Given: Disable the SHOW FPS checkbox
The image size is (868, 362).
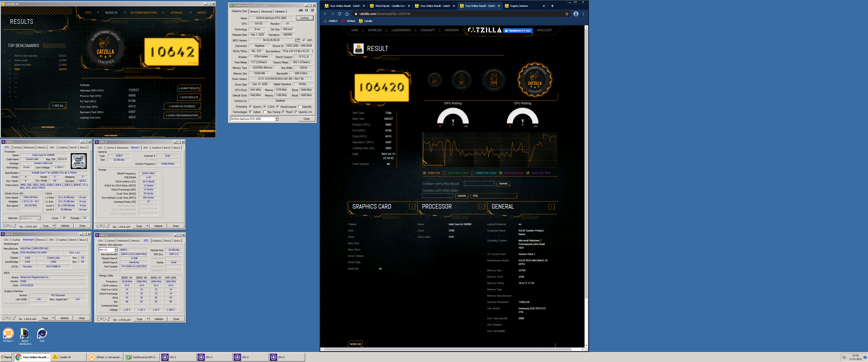Looking at the screenshot, I should pos(424,173).
